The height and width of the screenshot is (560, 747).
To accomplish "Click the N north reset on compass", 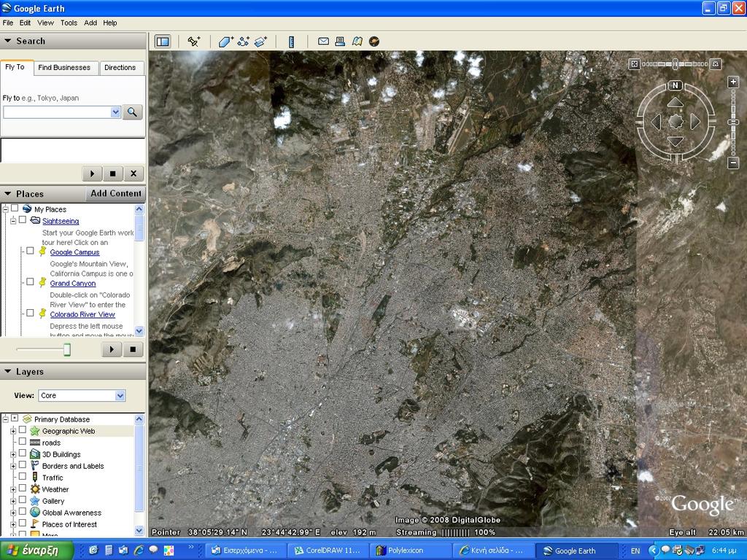I will pos(675,85).
